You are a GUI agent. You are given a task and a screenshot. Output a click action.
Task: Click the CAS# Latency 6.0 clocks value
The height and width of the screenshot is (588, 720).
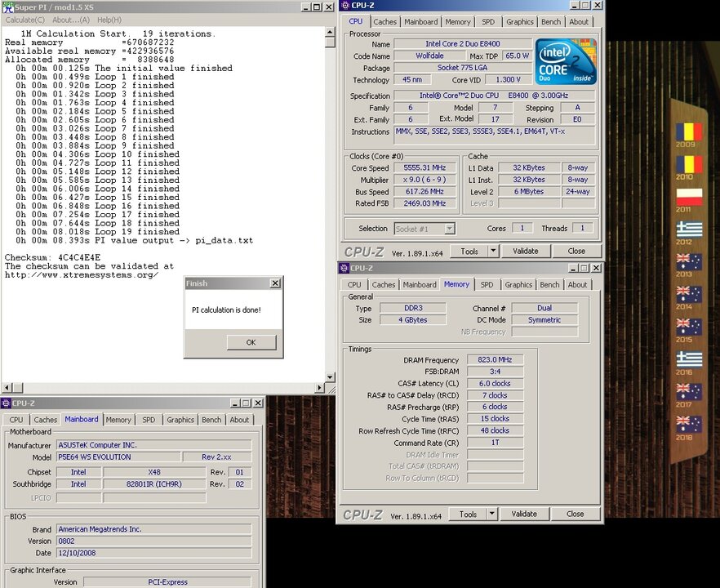(x=495, y=384)
